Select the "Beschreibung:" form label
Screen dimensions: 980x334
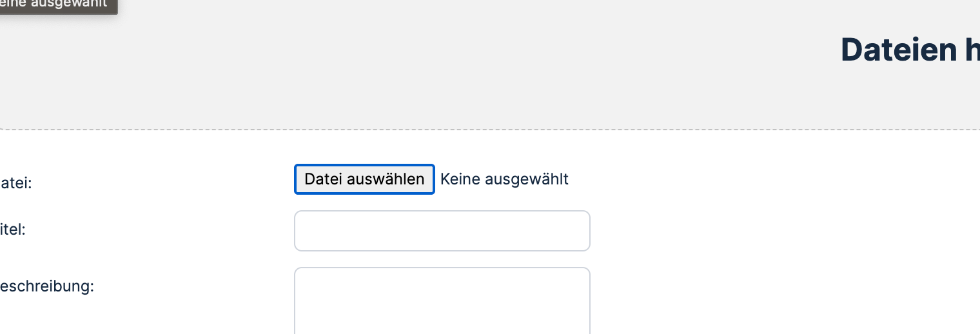[x=47, y=286]
